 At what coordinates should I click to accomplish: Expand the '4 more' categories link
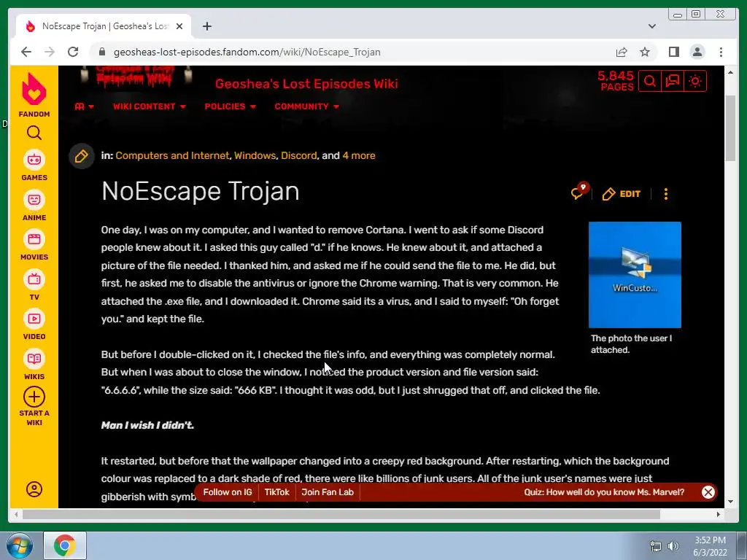click(359, 156)
